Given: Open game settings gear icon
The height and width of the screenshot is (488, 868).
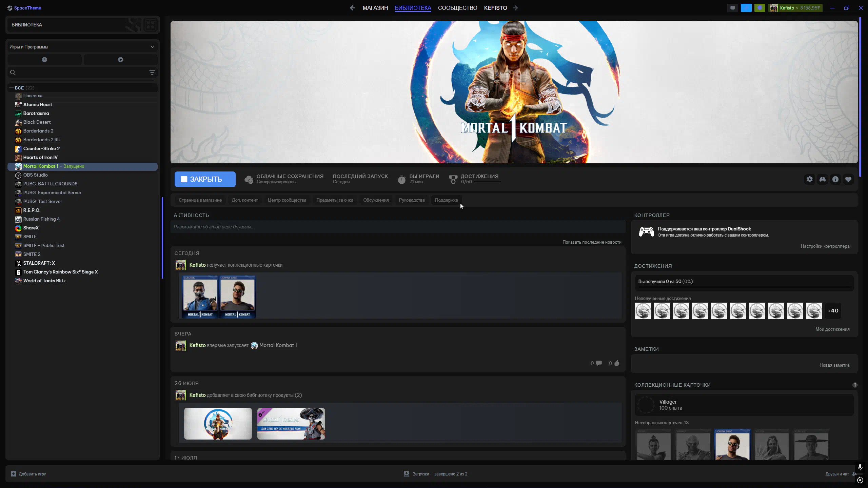Looking at the screenshot, I should pyautogui.click(x=810, y=179).
